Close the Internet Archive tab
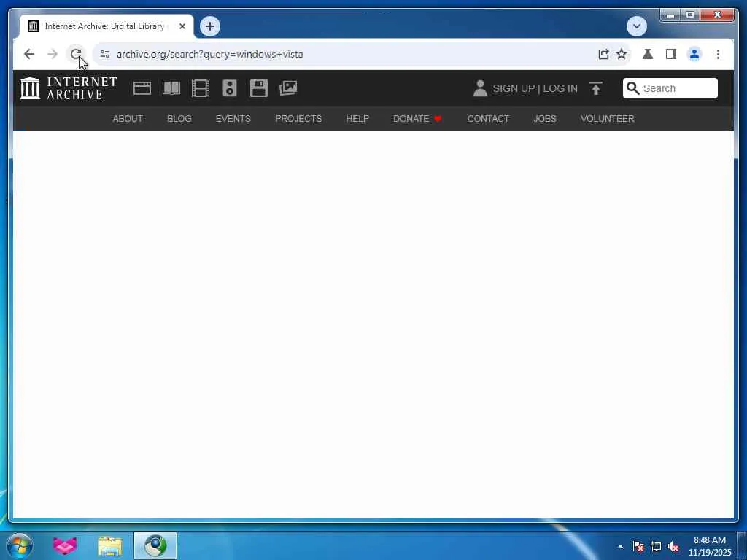Image resolution: width=747 pixels, height=560 pixels. pos(182,26)
